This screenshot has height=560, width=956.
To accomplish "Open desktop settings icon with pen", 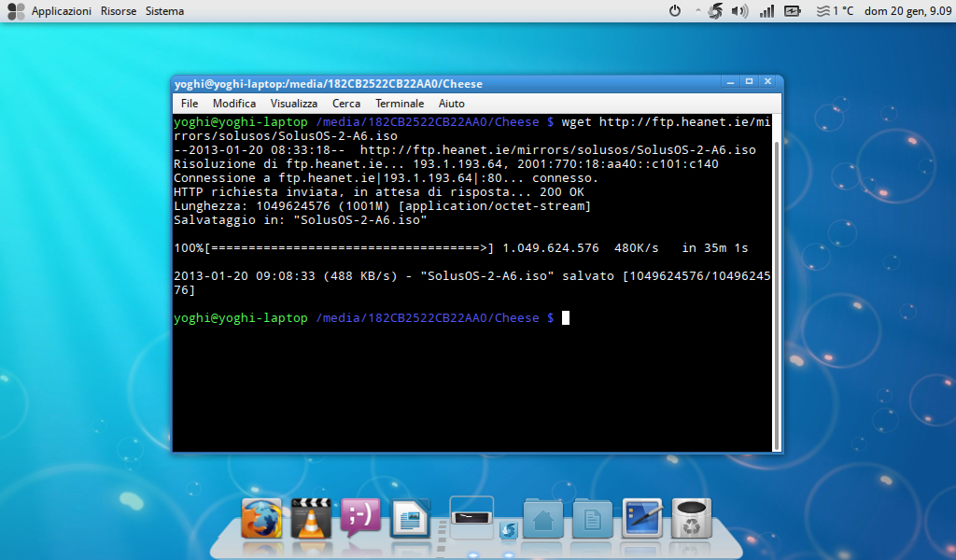I will [x=642, y=519].
